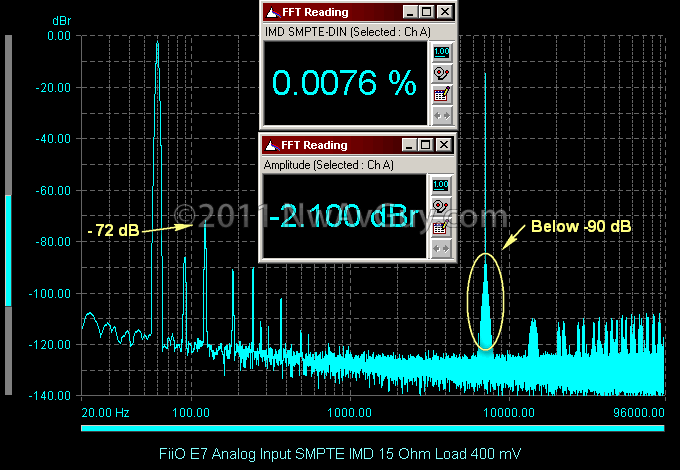Maximize the IMD SMPTE-DIN FFT Reading window
The height and width of the screenshot is (470, 680).
[x=427, y=12]
